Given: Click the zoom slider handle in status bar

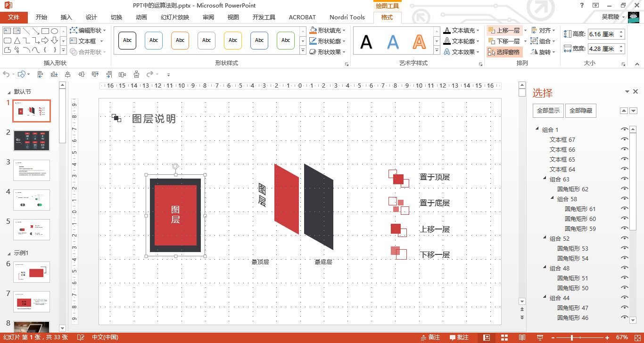Looking at the screenshot, I should tap(572, 337).
